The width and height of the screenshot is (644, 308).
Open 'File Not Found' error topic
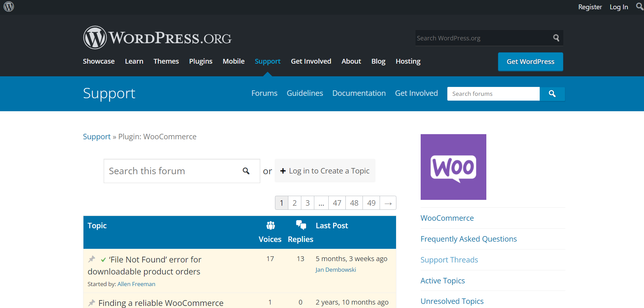145,265
